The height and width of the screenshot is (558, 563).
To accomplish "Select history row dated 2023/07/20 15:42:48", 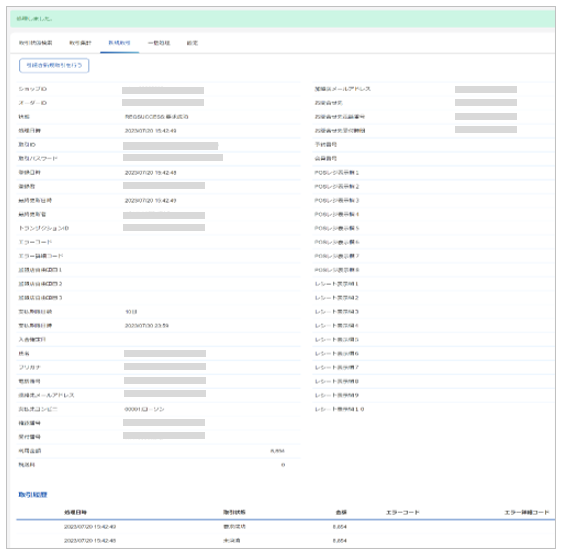I will [285, 541].
